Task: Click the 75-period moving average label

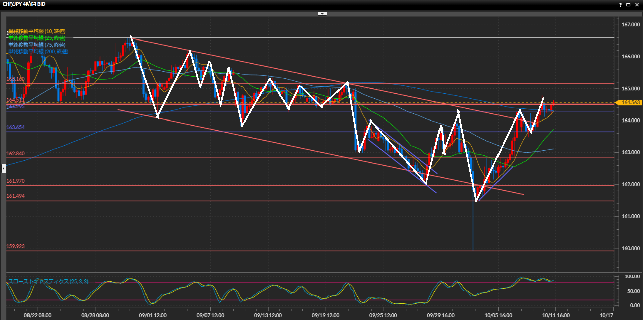Action: coord(37,45)
